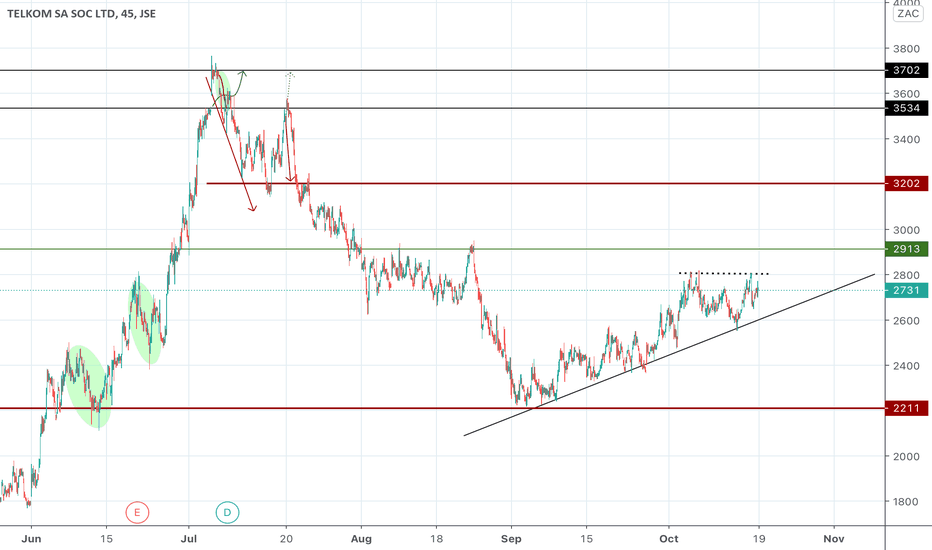Screen dimensions: 932x550
Task: Click the ZAC currency label
Action: tap(908, 13)
